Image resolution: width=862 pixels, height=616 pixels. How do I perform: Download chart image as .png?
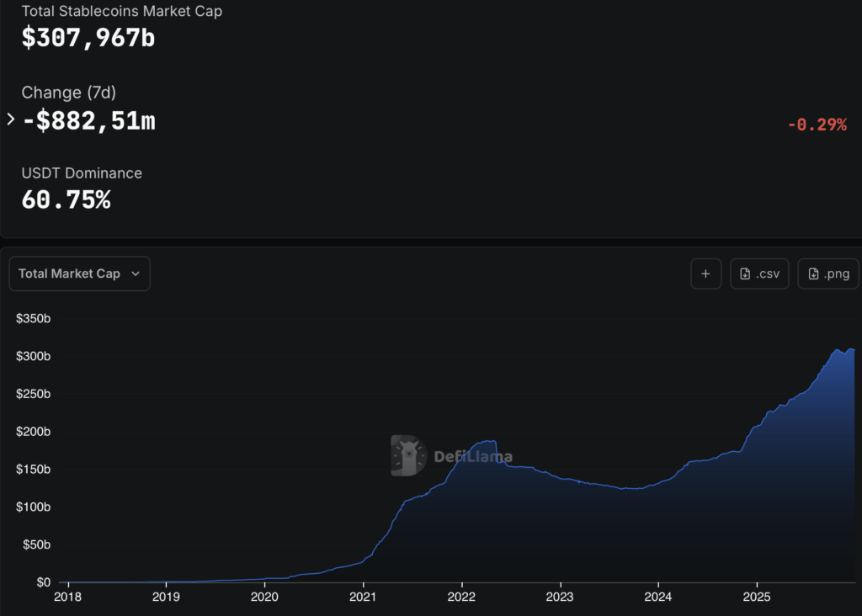click(828, 273)
